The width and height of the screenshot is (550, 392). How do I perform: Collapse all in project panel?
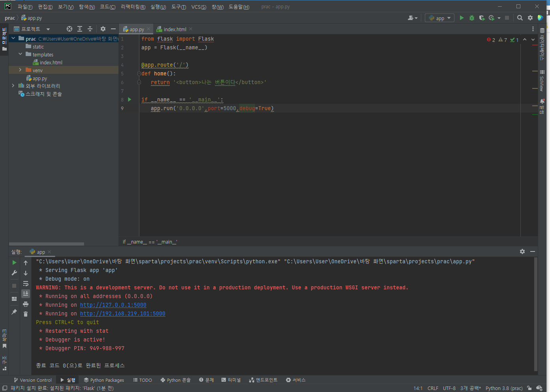[x=90, y=29]
